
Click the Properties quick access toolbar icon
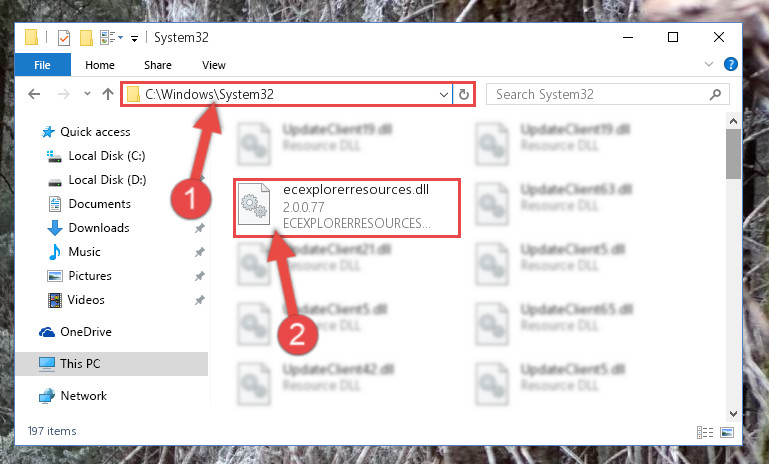click(64, 38)
